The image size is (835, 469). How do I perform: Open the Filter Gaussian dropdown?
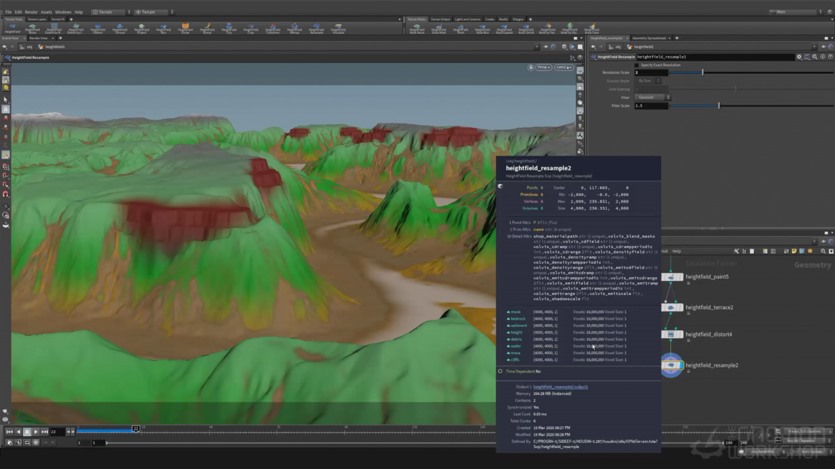(652, 97)
